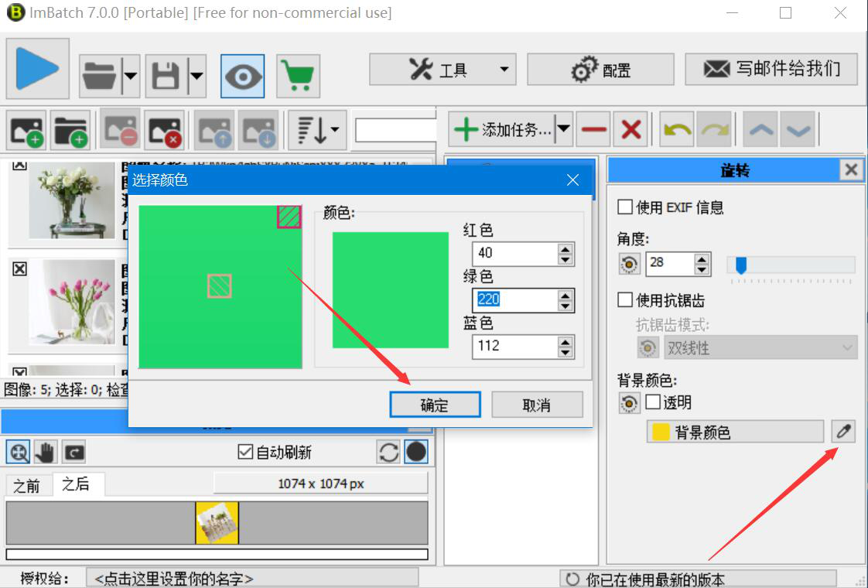Image resolution: width=868 pixels, height=588 pixels.
Task: Move image up with image up-arrow icon
Action: [214, 131]
